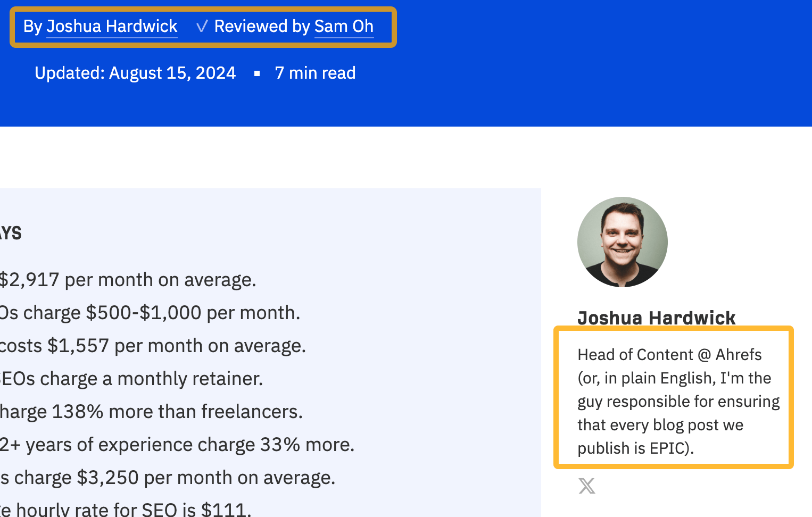Select the $500-$1,000 per month takeaway
This screenshot has width=812, height=517.
pos(150,313)
